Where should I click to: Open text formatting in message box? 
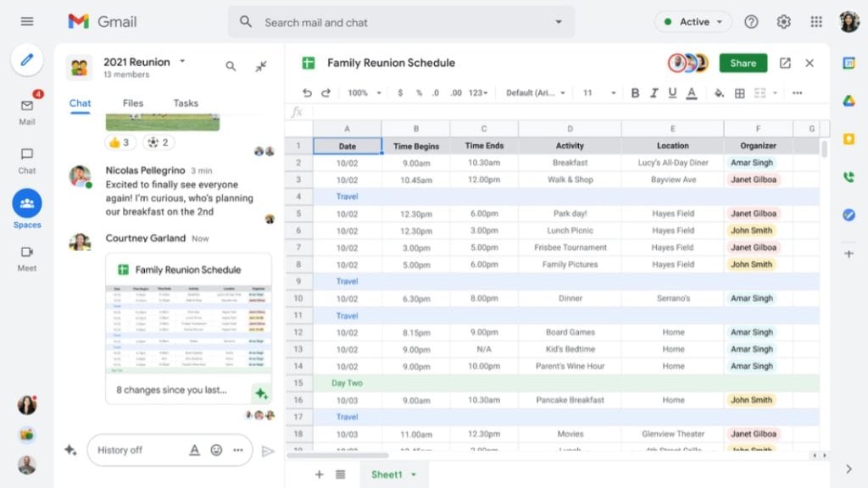tap(194, 451)
